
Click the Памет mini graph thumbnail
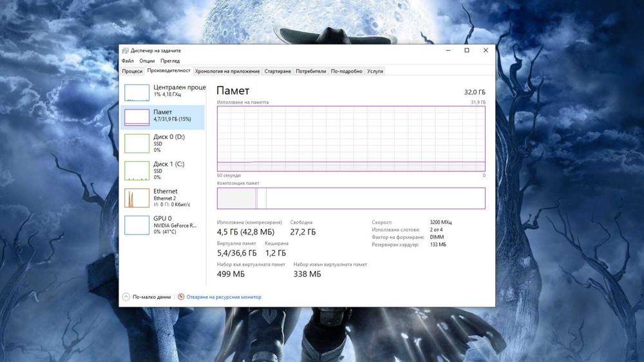137,117
